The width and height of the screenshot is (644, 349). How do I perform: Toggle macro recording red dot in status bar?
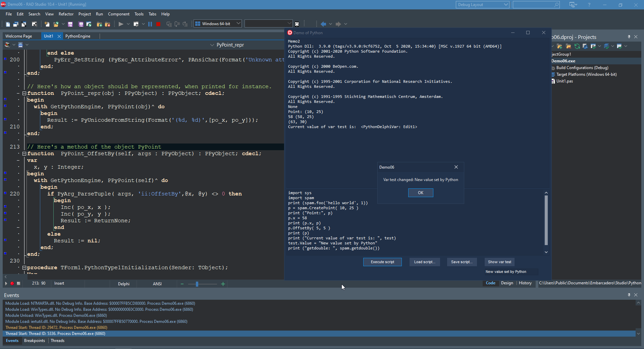(12, 284)
